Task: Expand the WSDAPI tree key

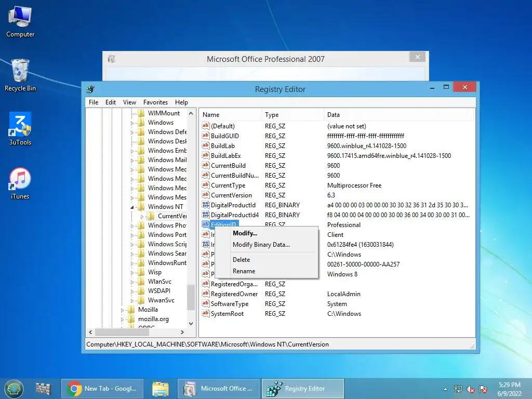Action: tap(132, 291)
